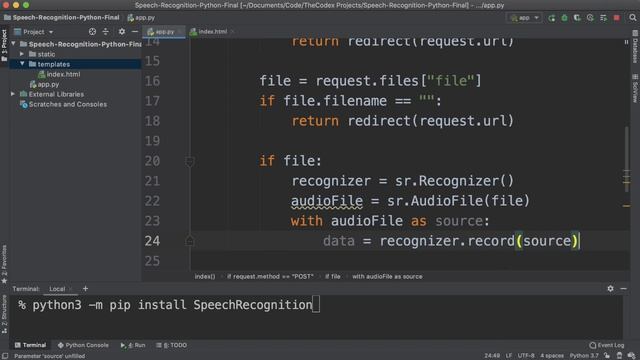Click the Speech-Recognition-Python-Final breadcrumb

(x=62, y=18)
